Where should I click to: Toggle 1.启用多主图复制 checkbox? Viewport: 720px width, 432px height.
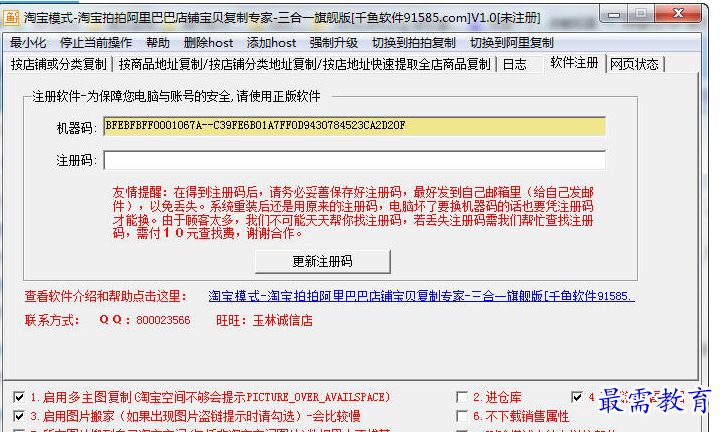19,397
